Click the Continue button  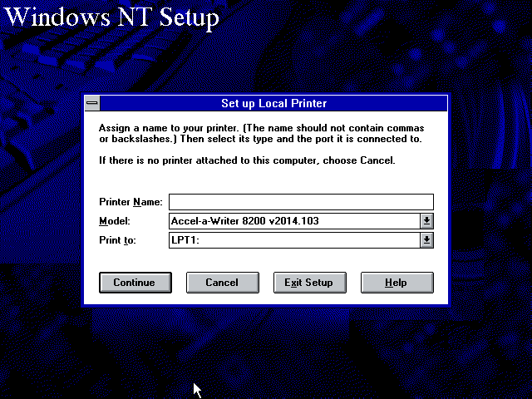pos(135,283)
